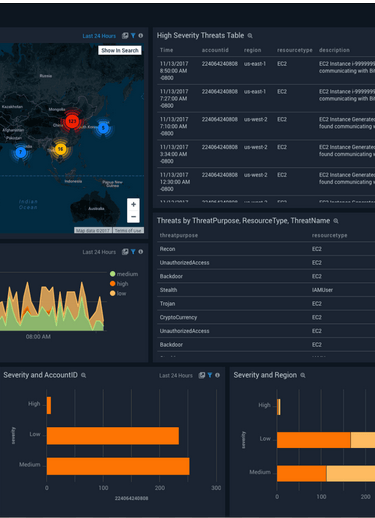Sort the threats table by Time column

click(166, 50)
